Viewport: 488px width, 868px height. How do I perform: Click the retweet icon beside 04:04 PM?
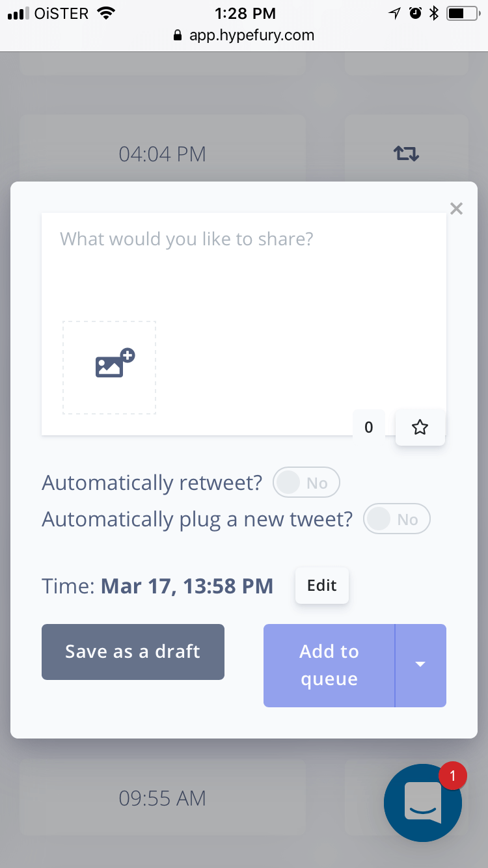(406, 154)
